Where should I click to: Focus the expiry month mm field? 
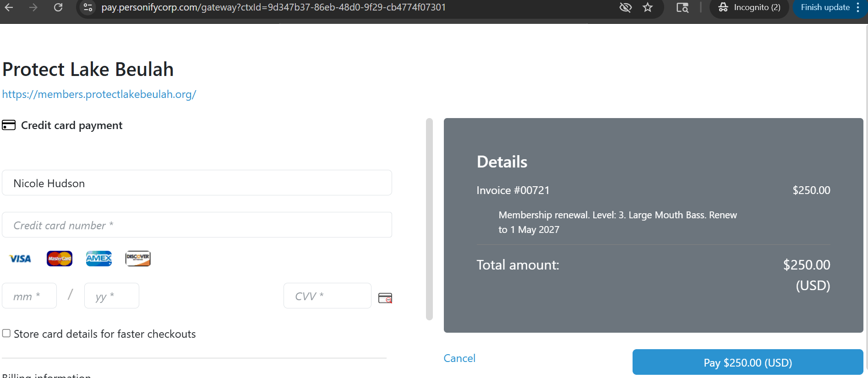click(x=29, y=296)
